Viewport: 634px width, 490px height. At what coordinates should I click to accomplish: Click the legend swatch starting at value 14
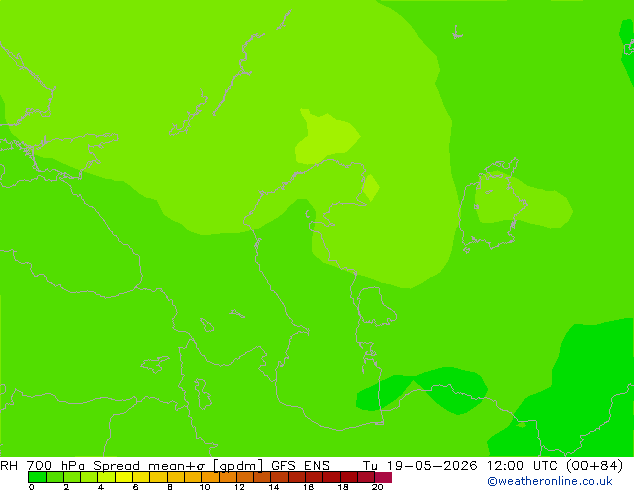(x=279, y=477)
